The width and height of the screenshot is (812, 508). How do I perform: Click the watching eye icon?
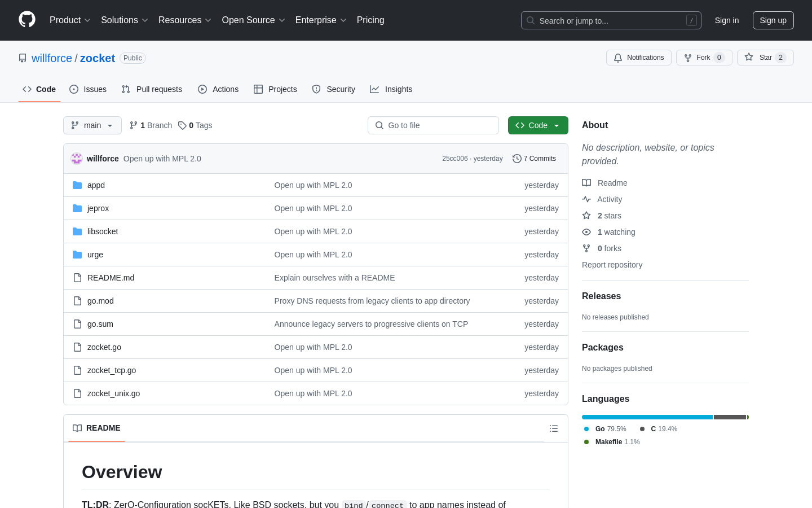(586, 232)
